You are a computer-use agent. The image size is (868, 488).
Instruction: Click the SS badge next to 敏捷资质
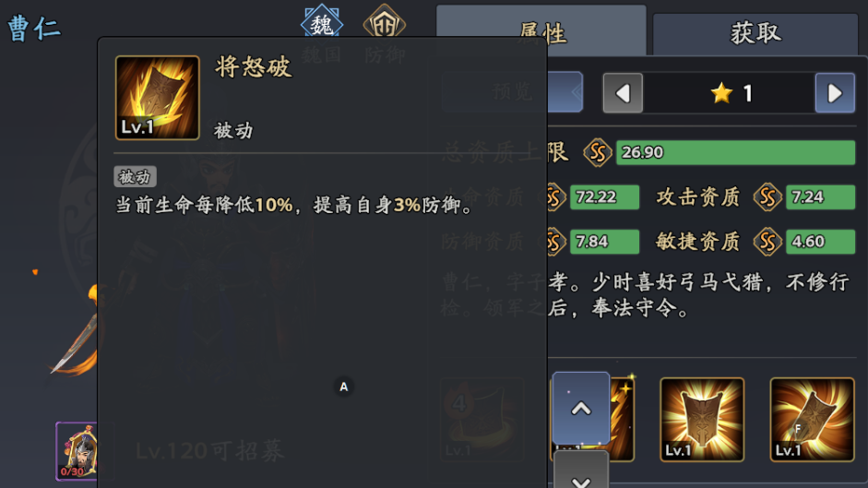tap(767, 242)
